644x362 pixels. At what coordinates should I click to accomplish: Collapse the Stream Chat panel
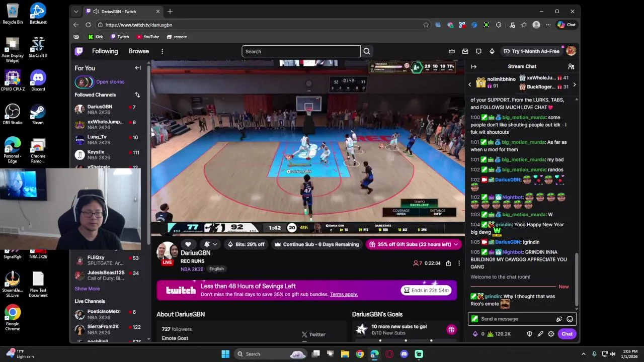pos(473,66)
